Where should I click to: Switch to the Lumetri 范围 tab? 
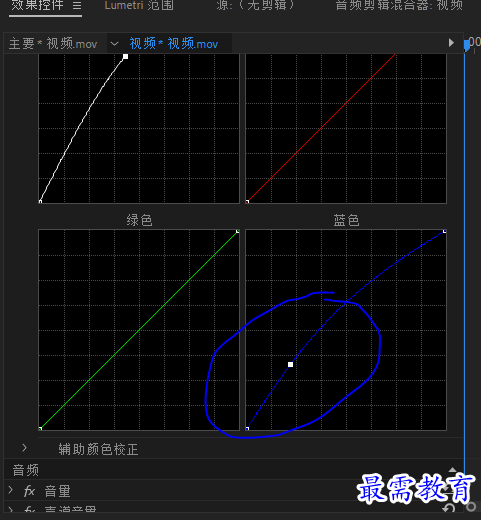click(x=139, y=5)
